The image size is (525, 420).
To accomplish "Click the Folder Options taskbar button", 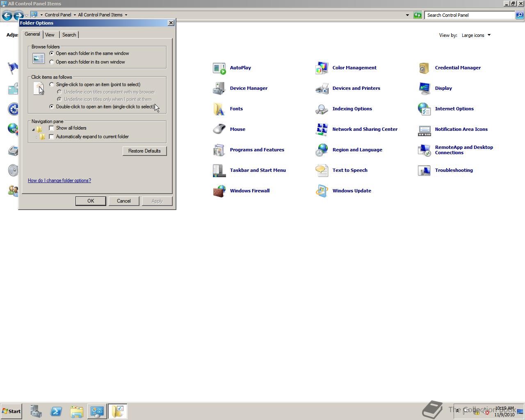I will coord(118,411).
